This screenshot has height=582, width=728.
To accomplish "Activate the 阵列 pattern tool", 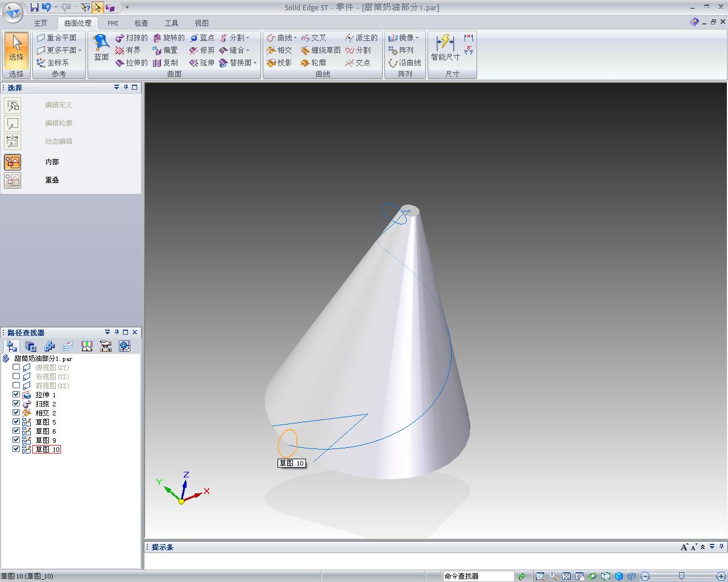I will point(401,50).
